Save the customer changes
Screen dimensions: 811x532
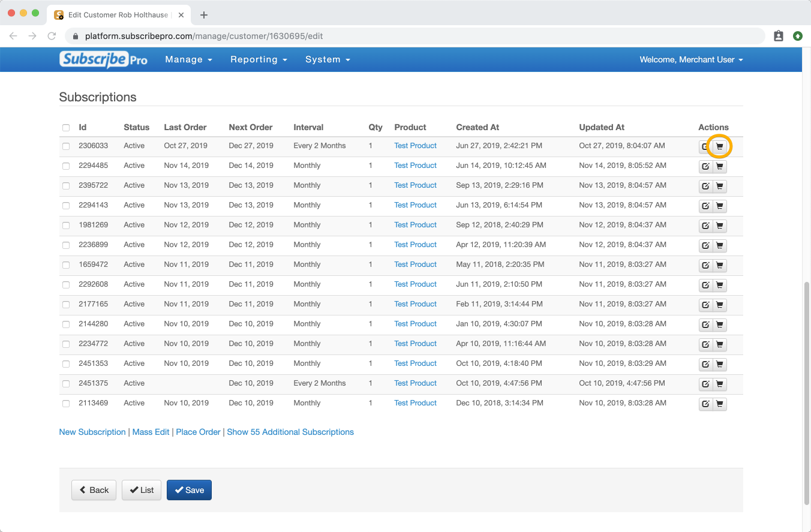tap(189, 490)
